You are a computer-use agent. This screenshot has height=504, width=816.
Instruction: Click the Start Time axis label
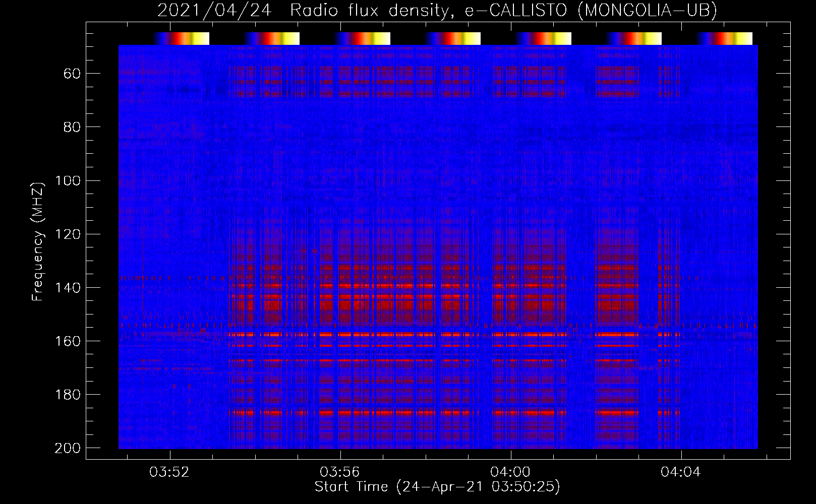(437, 487)
